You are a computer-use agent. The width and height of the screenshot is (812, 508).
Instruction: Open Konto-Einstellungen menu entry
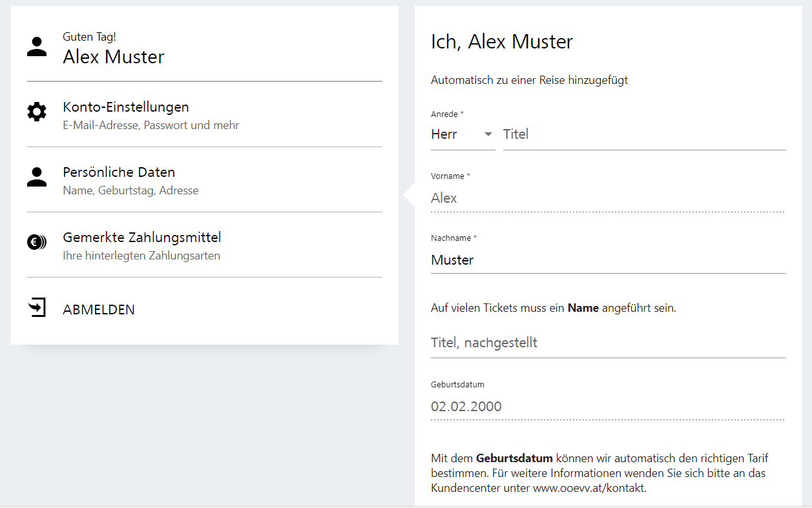tap(126, 107)
